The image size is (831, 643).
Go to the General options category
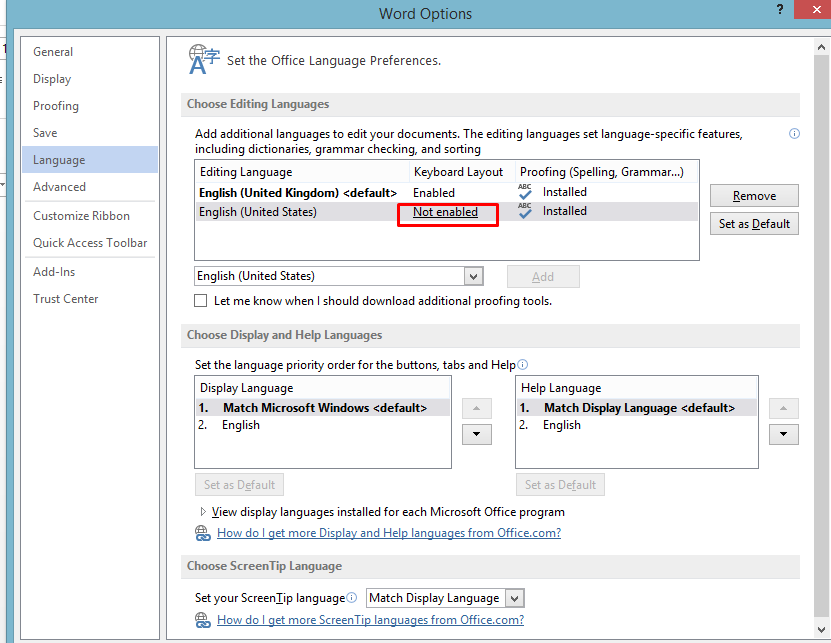(x=90, y=52)
